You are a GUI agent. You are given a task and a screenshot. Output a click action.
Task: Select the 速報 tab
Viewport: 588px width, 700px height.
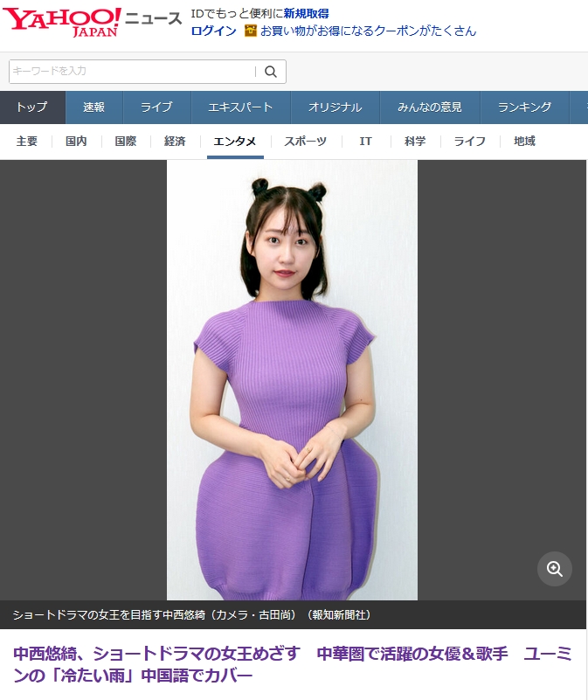pyautogui.click(x=93, y=107)
